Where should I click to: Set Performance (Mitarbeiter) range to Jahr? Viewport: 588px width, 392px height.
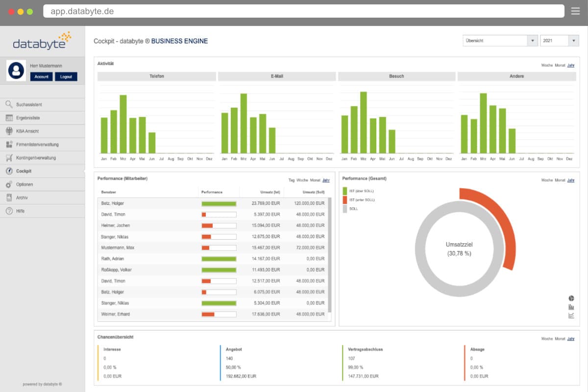point(326,180)
